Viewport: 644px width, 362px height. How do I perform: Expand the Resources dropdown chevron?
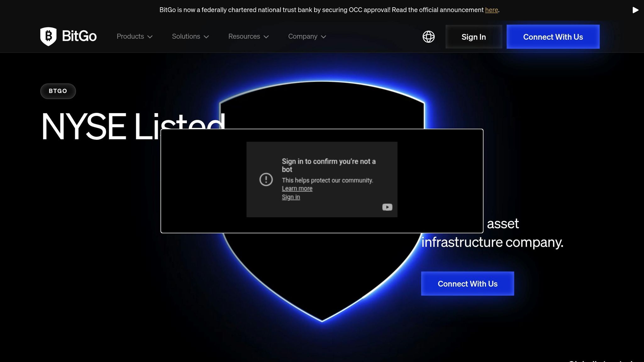266,37
